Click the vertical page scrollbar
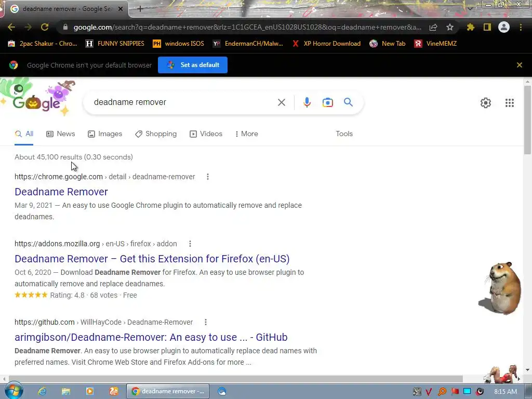Image resolution: width=532 pixels, height=399 pixels. coord(528,119)
